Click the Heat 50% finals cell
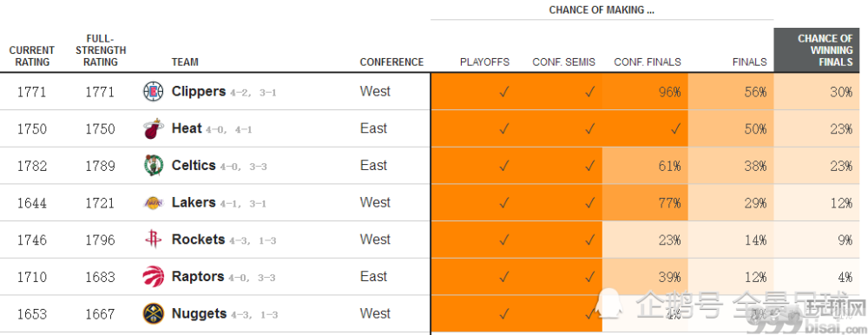This screenshot has height=335, width=868. click(x=731, y=128)
